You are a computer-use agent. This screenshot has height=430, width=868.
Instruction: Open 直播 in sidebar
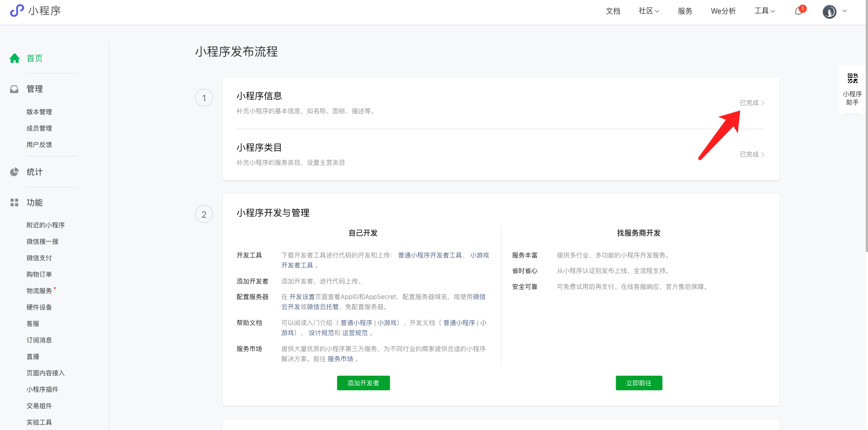pos(33,357)
